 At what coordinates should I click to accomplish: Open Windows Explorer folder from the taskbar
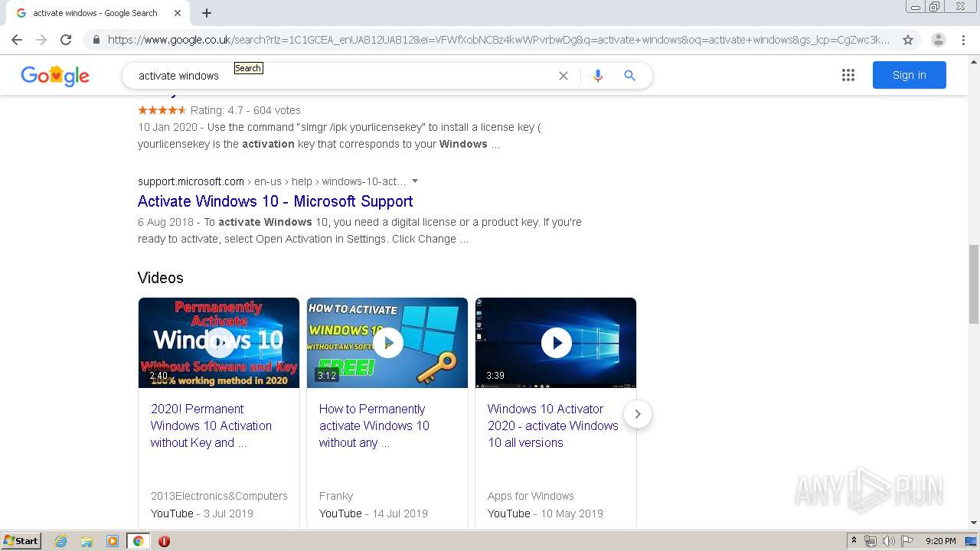click(x=87, y=541)
